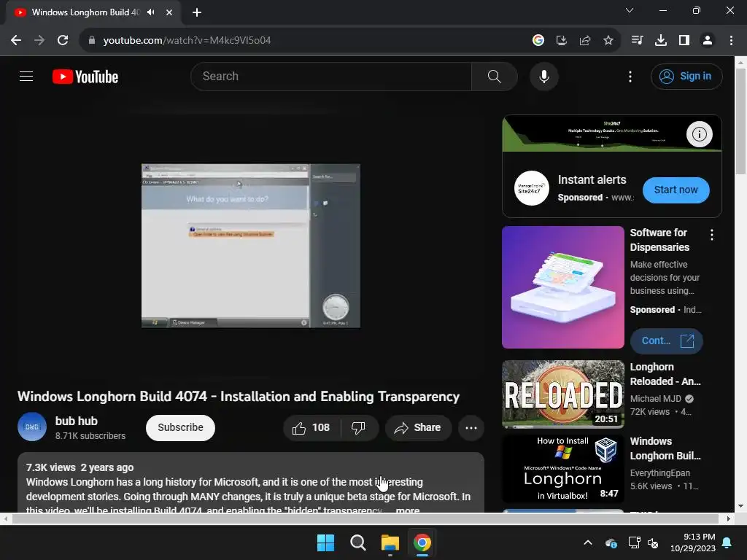Open the Longhorn Reloaded video title
Viewport: 747px width, 560px height.
(x=665, y=374)
